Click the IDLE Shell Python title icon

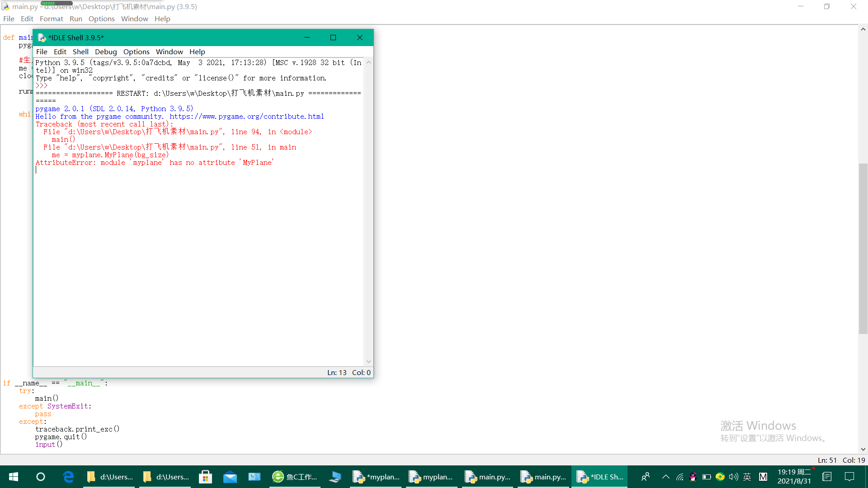coord(42,38)
